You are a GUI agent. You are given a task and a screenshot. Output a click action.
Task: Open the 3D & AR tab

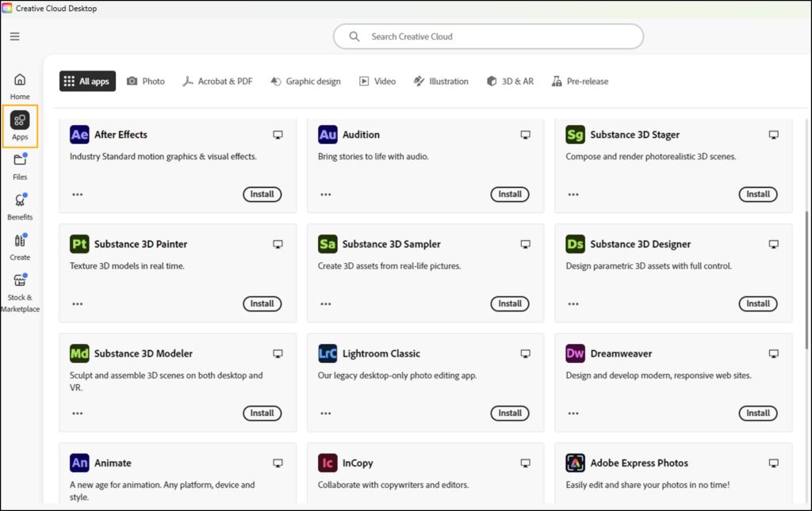pyautogui.click(x=510, y=82)
